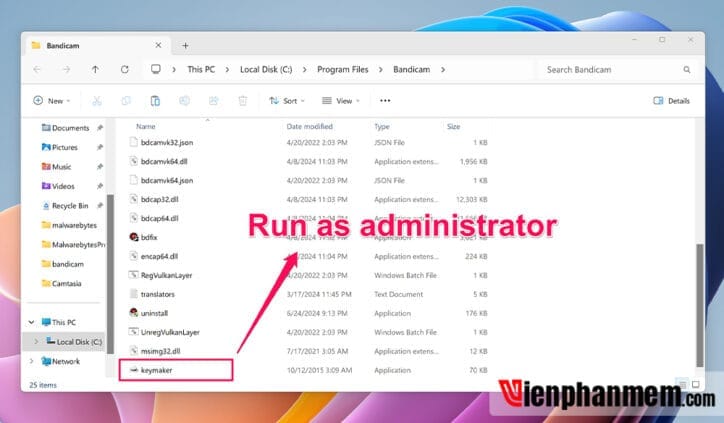Click the Copy icon in toolbar
This screenshot has width=724, height=423.
click(x=126, y=101)
